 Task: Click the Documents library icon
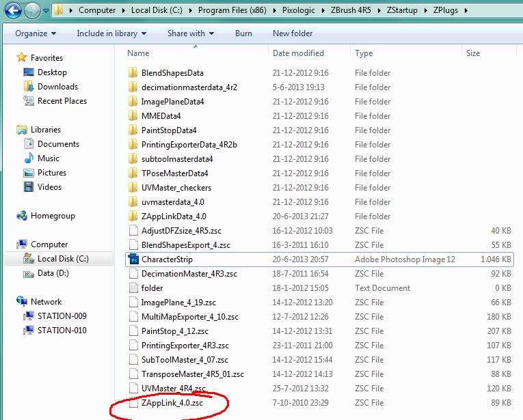click(x=29, y=144)
